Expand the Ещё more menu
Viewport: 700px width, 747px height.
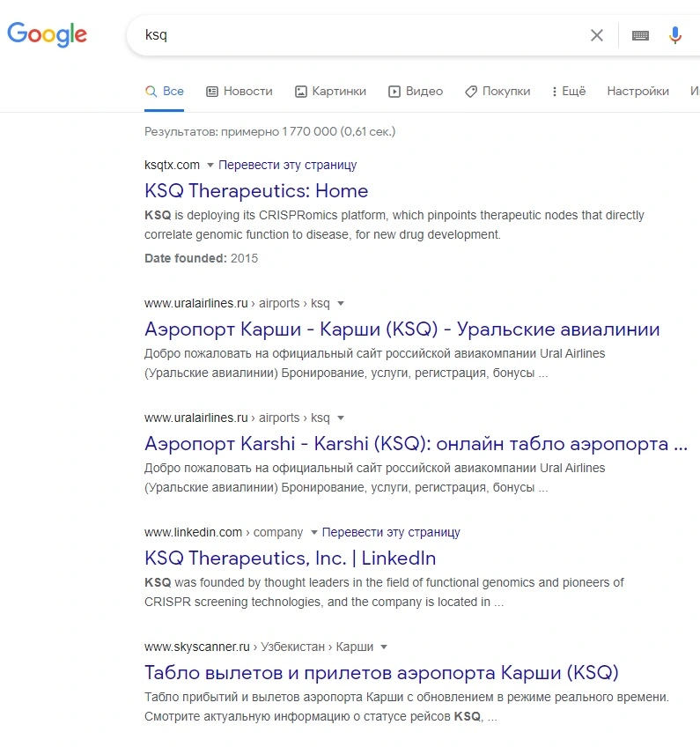point(569,91)
